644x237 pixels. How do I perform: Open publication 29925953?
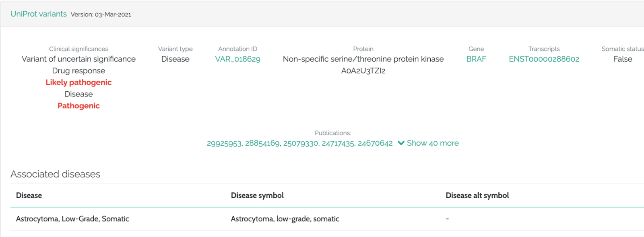coord(224,144)
